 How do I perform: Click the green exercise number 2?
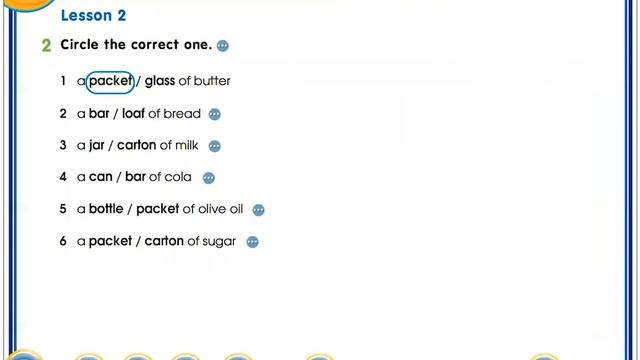47,45
